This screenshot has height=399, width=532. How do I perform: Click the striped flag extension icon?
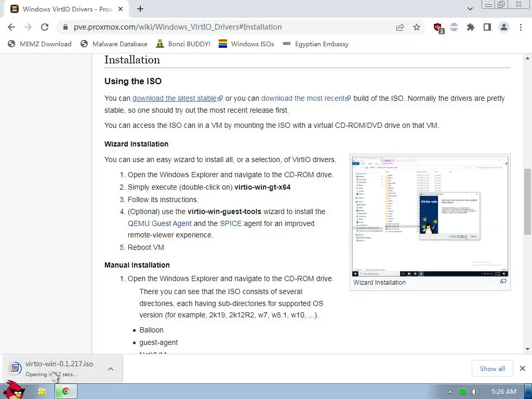454,27
